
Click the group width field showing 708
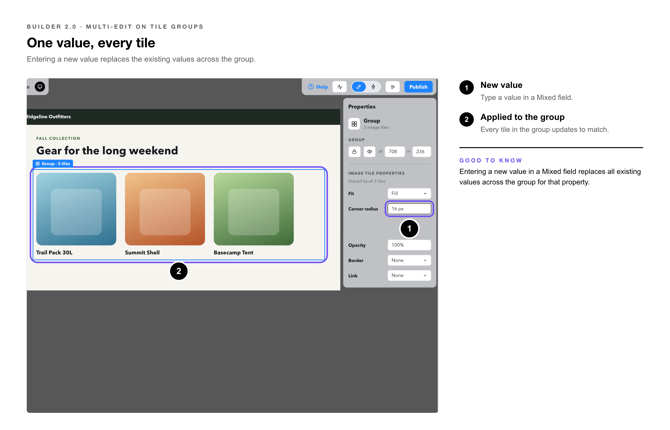pos(394,151)
